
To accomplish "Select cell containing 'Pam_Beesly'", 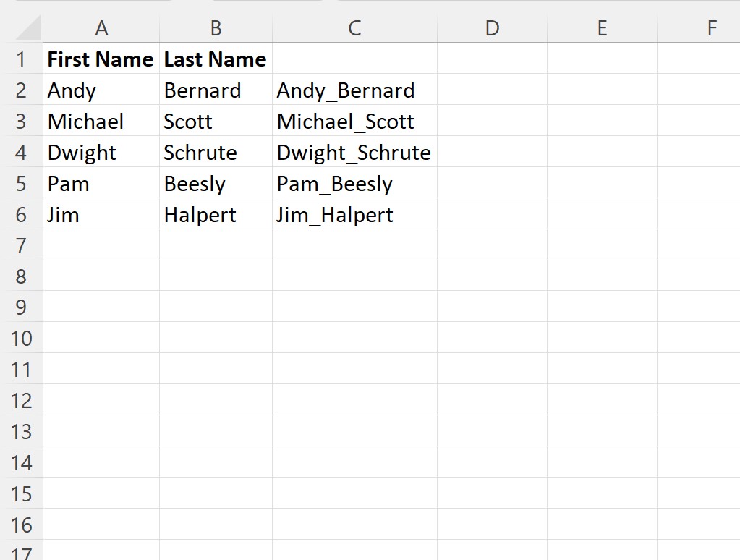I will pyautogui.click(x=355, y=183).
